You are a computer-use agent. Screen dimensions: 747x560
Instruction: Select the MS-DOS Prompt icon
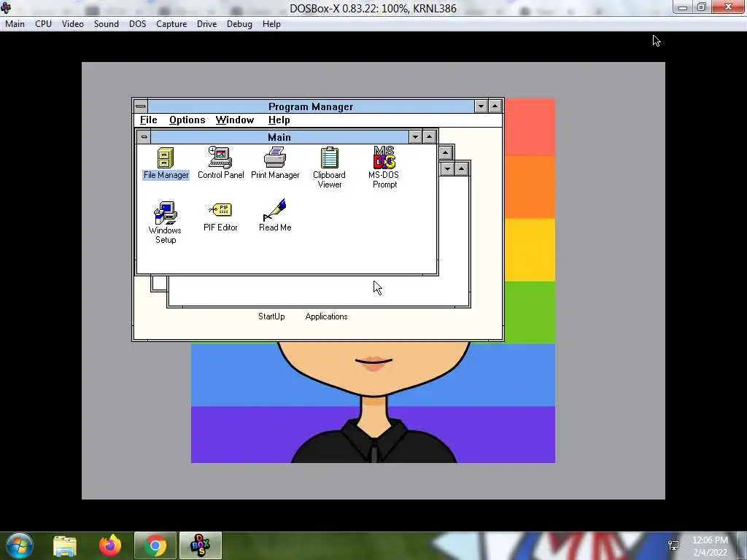tap(384, 167)
